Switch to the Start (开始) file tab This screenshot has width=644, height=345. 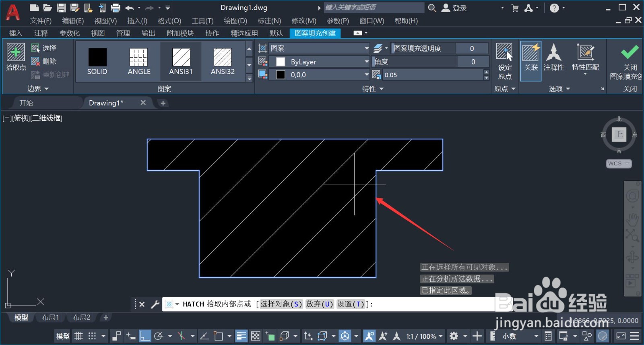[x=26, y=103]
